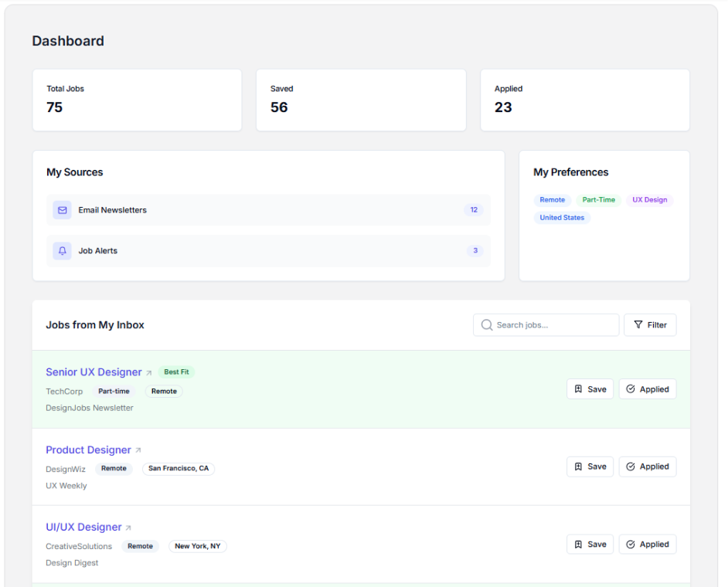Mark Senior UX Designer as Applied
Image resolution: width=728 pixels, height=587 pixels.
(x=648, y=389)
